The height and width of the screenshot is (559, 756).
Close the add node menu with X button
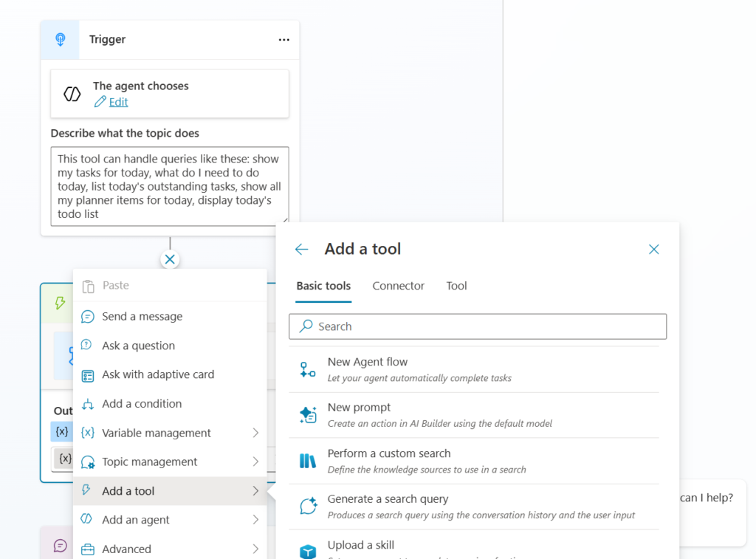pos(170,259)
